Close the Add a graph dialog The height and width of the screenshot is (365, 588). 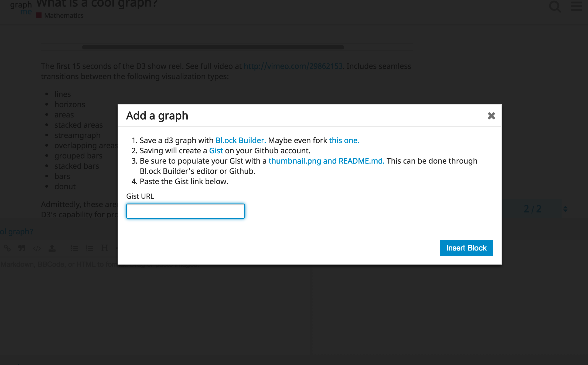click(491, 116)
